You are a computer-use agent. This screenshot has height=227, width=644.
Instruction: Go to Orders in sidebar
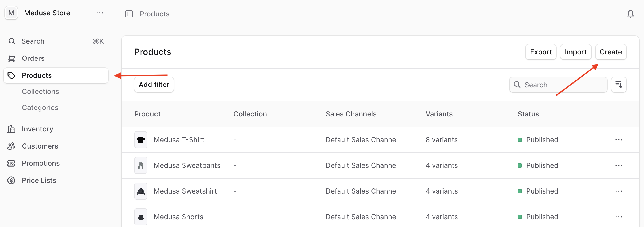pyautogui.click(x=56, y=58)
